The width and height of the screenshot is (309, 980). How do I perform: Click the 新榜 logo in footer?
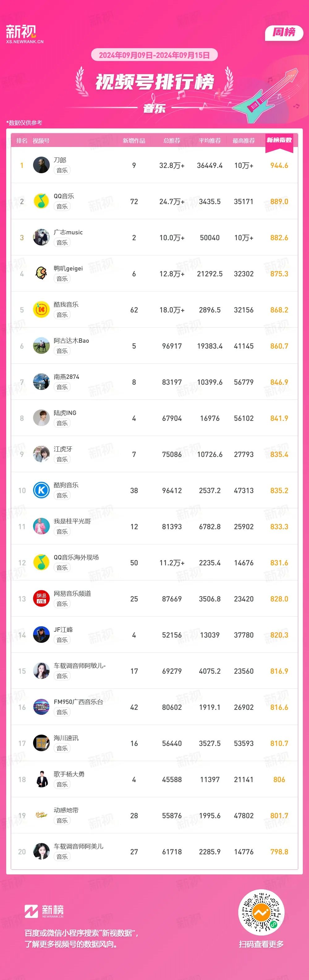(44, 911)
